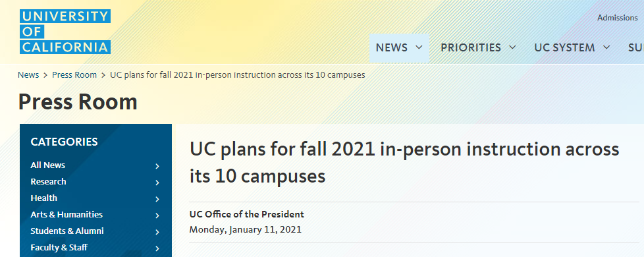Click the Press Room breadcrumb link

pyautogui.click(x=74, y=75)
